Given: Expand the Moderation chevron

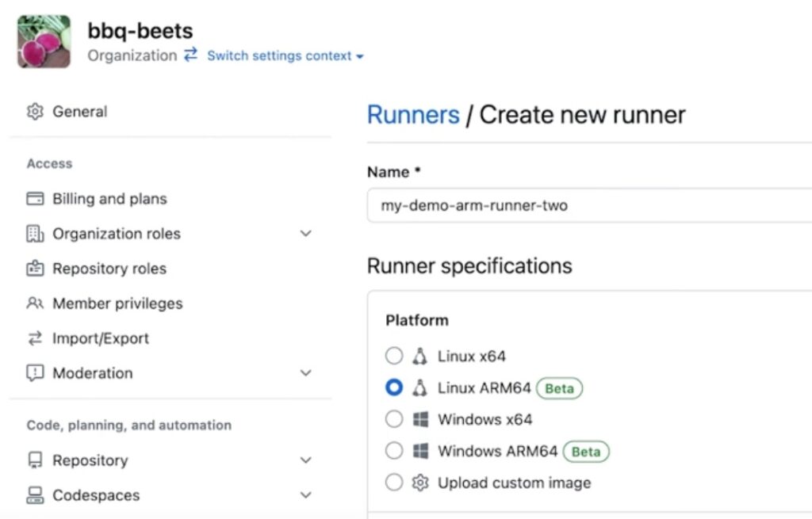Looking at the screenshot, I should tap(306, 373).
